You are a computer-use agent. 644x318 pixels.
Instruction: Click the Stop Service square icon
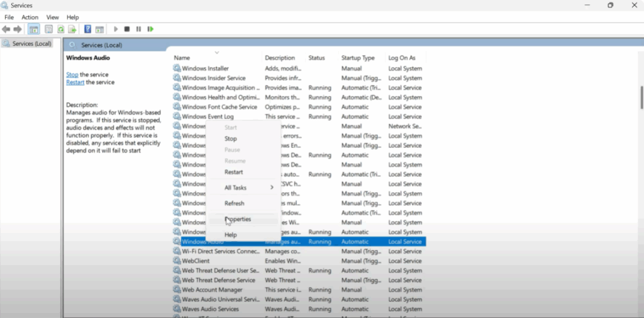click(x=127, y=29)
